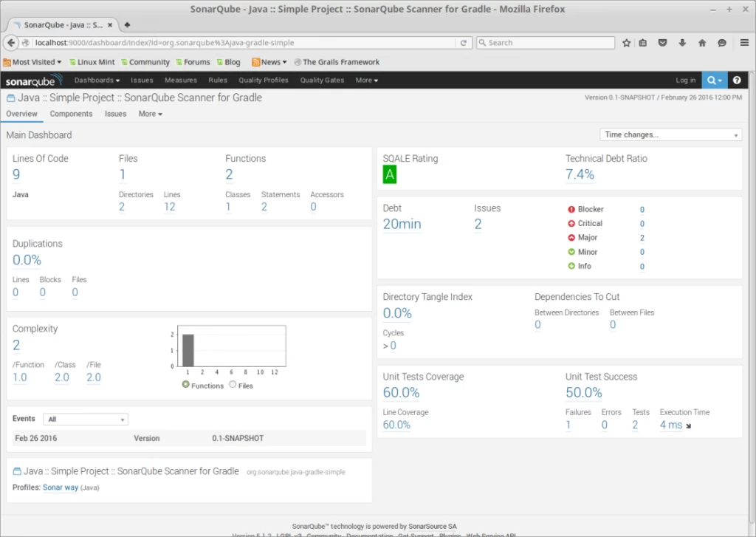756x537 pixels.
Task: Click the 7.4% technical debt ratio
Action: tap(580, 174)
